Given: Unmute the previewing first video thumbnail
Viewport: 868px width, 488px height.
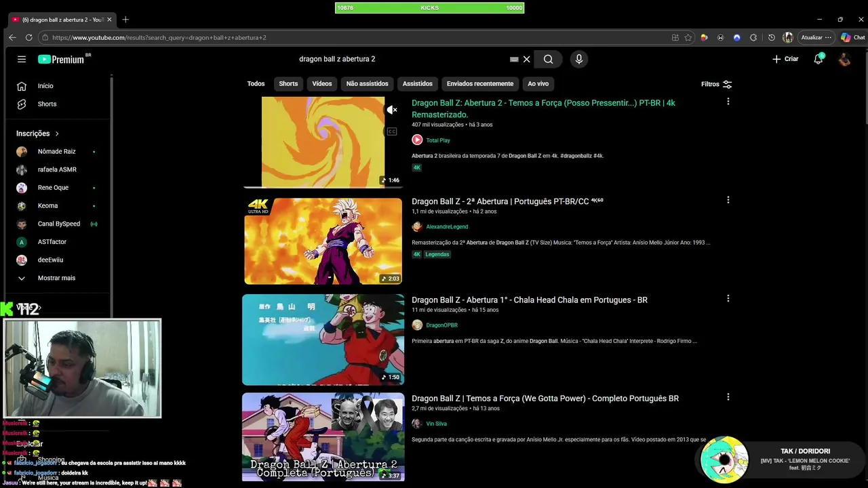Looking at the screenshot, I should (392, 110).
